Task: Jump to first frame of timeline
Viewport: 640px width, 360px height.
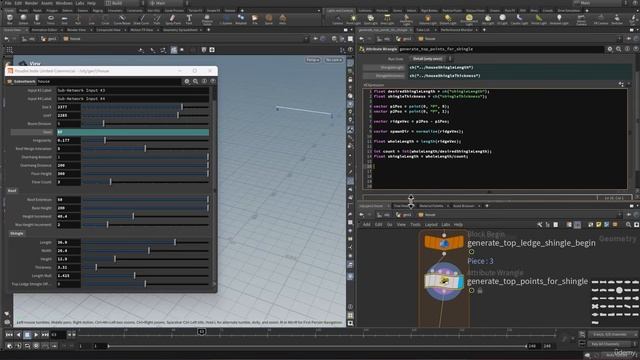Action: point(9,335)
